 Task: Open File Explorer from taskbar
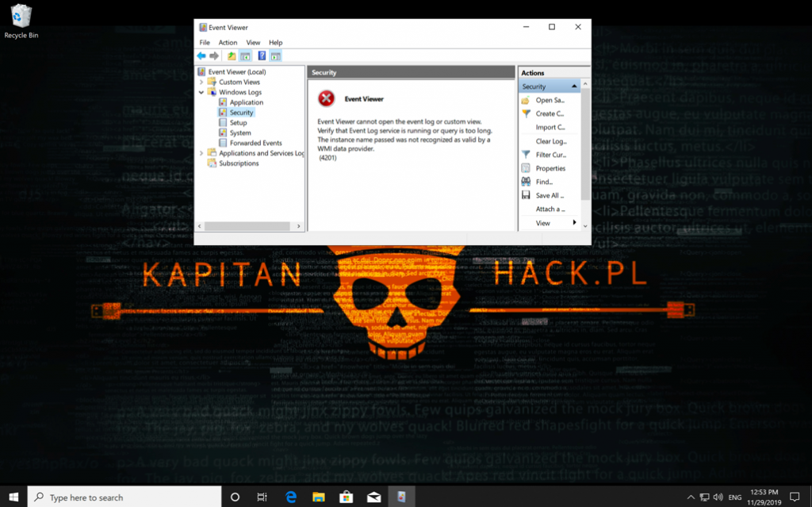click(319, 497)
